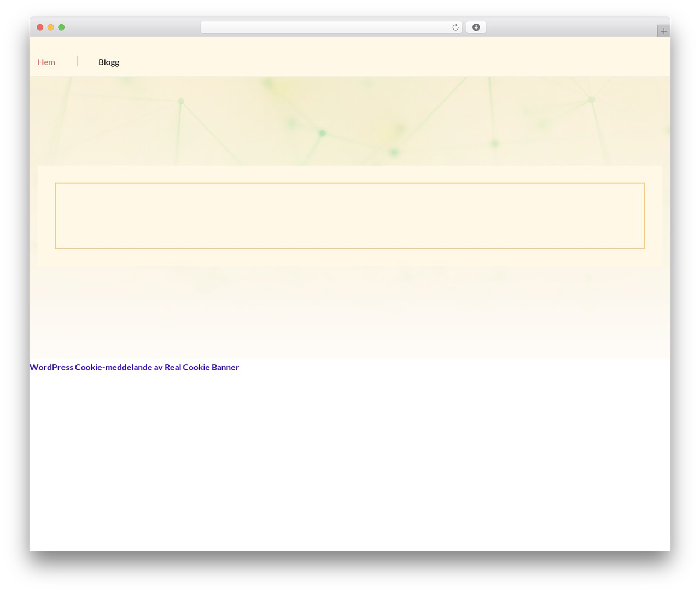Click the divider between Hem and Blogg
Screen dimensions: 700x593
pyautogui.click(x=77, y=61)
